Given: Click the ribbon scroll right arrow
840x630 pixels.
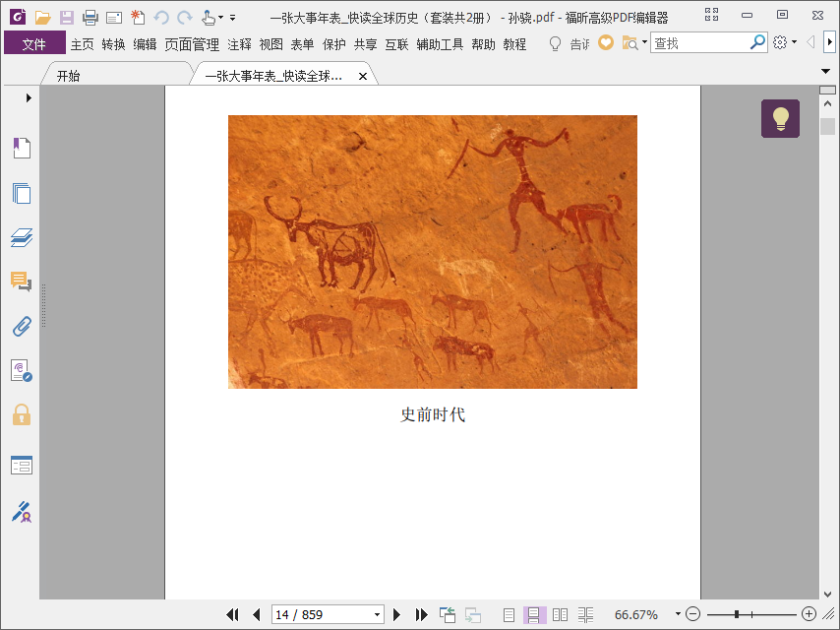Looking at the screenshot, I should (x=830, y=41).
